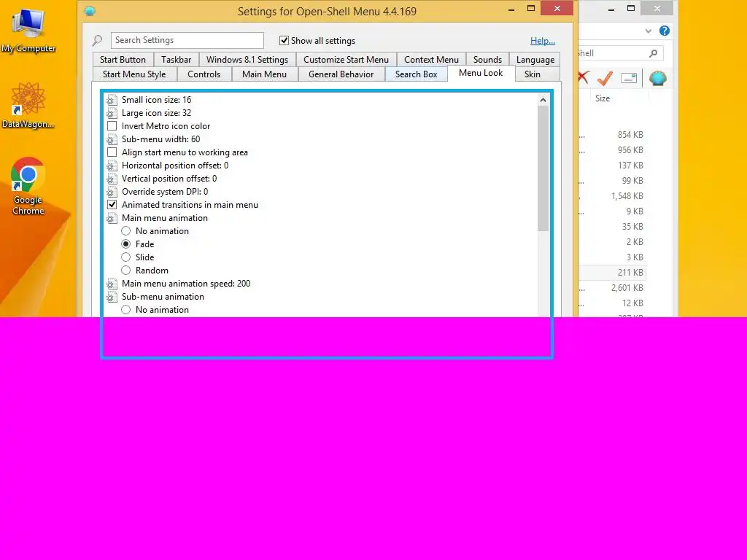Open the Windows 8.1 Settings tab

point(247,60)
